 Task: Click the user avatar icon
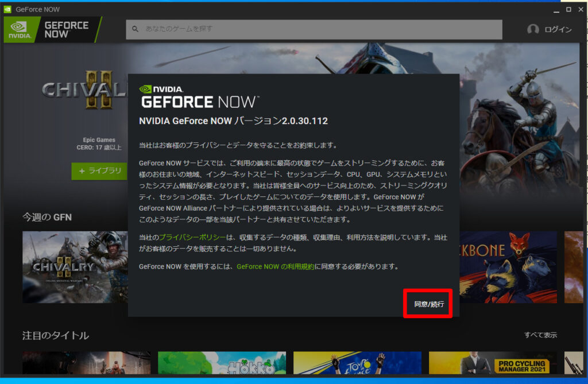533,29
